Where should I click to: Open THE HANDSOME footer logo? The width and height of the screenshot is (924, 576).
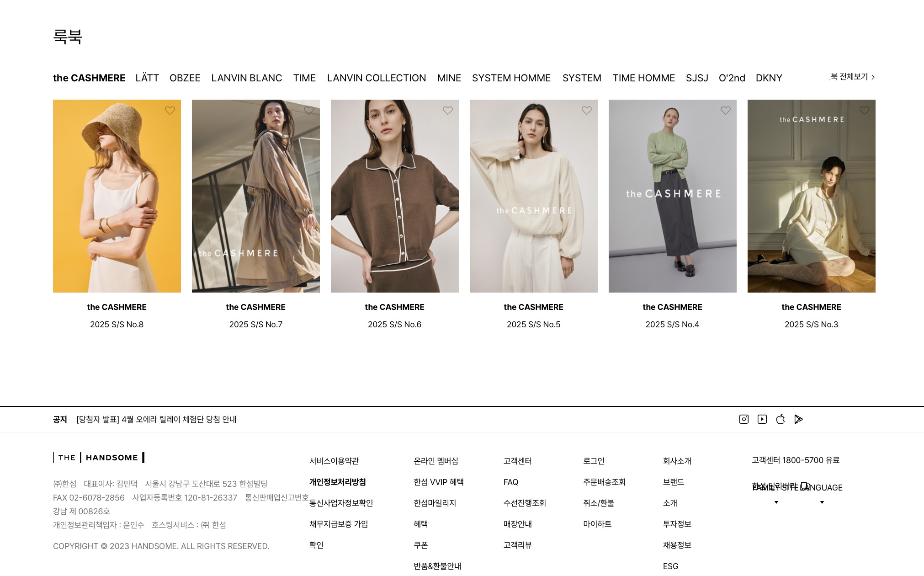tap(99, 458)
